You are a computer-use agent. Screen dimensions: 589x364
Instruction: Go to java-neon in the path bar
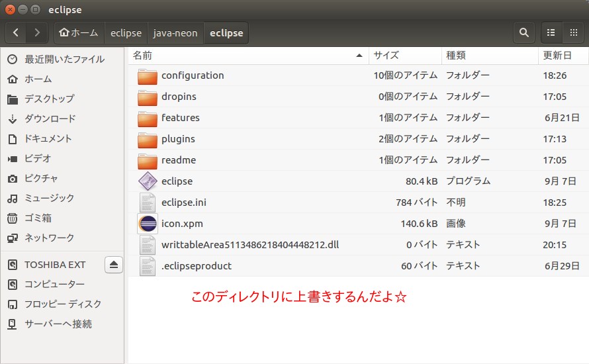175,33
